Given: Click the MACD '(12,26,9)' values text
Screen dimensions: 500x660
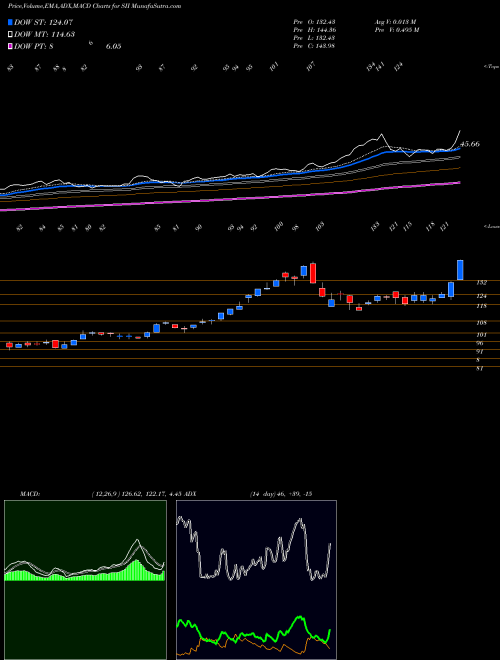Looking at the screenshot, I should (x=136, y=494).
